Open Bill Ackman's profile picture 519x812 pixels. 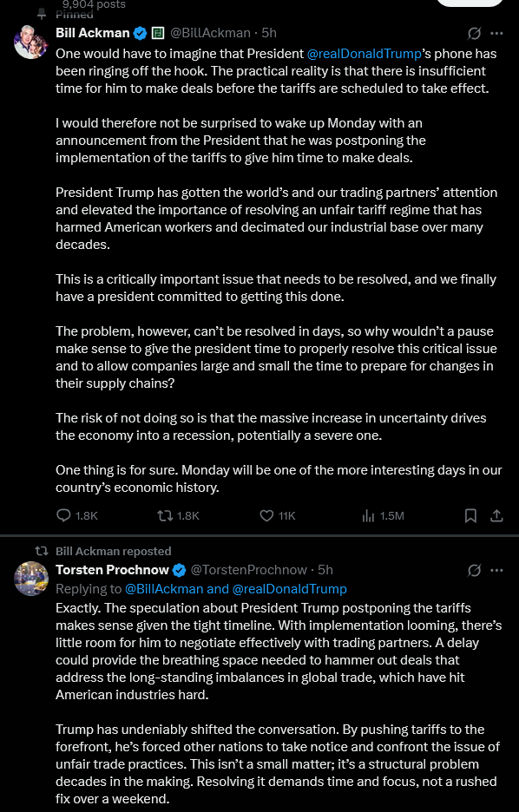tap(31, 42)
